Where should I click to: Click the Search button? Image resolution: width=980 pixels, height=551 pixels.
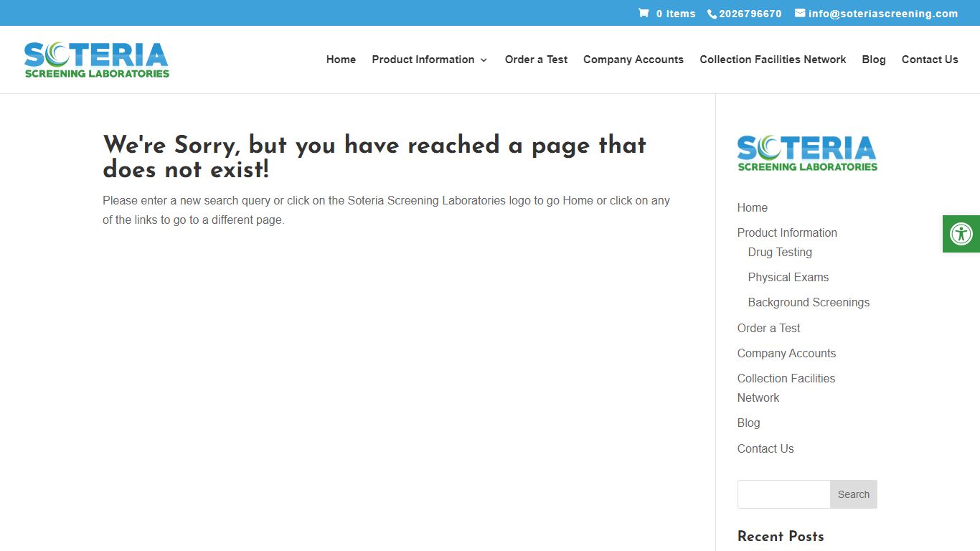[x=854, y=494]
